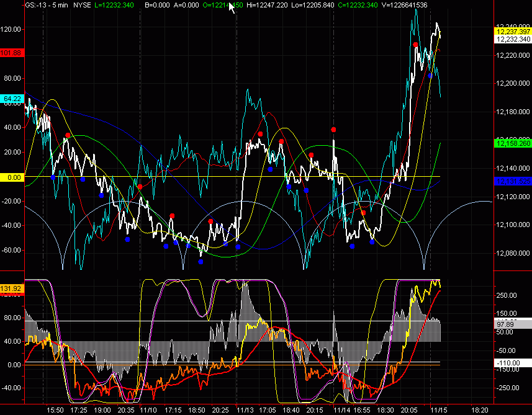532x415 pixels.
Task: Click the 17:05 time axis label
Action: tap(268, 410)
